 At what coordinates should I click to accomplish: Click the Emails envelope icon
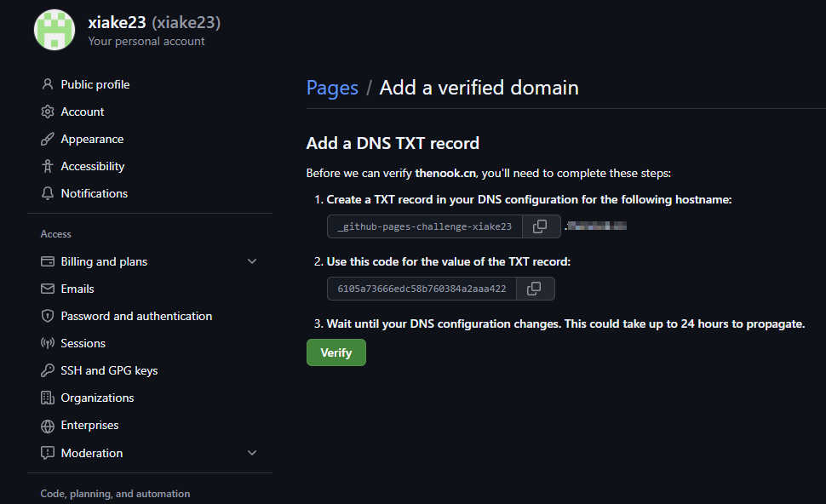pyautogui.click(x=48, y=289)
